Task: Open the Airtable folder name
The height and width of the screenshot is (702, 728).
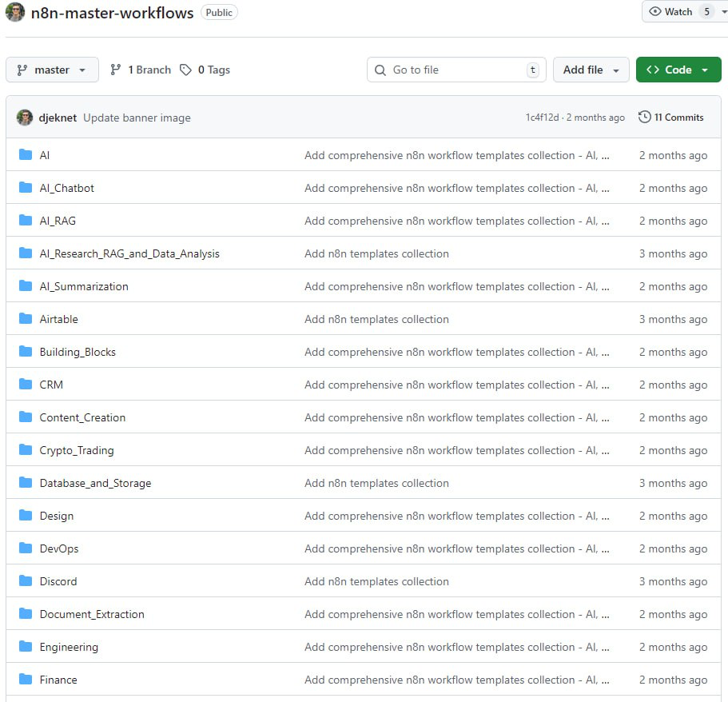Action: coord(59,319)
